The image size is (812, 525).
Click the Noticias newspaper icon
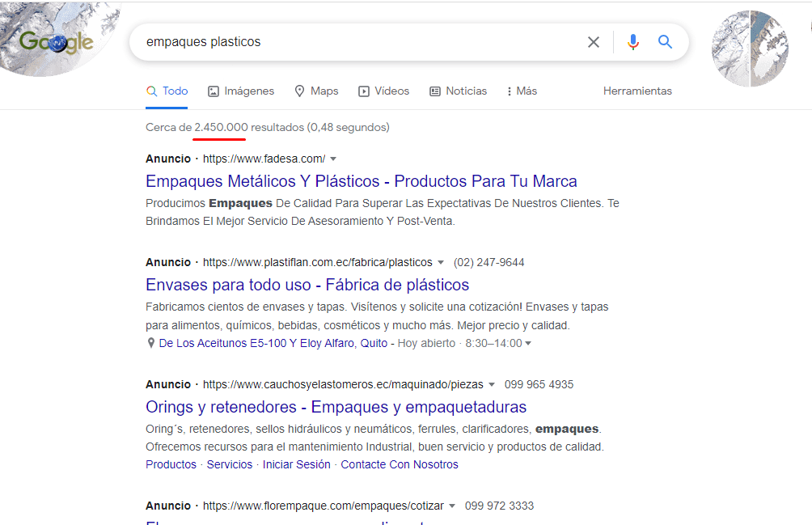pyautogui.click(x=435, y=91)
